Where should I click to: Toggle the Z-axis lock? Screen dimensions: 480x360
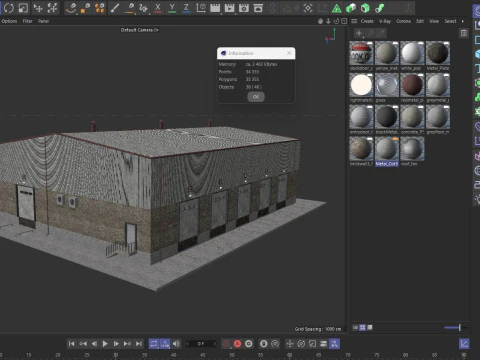186,8
